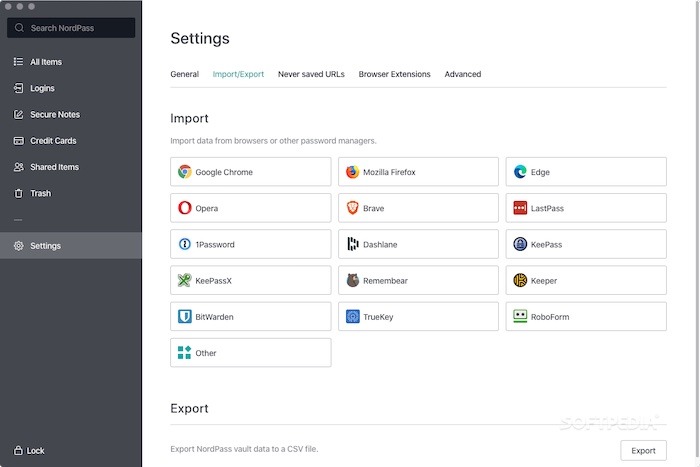The width and height of the screenshot is (700, 467).
Task: Click the Dashlane label text
Action: coord(380,244)
